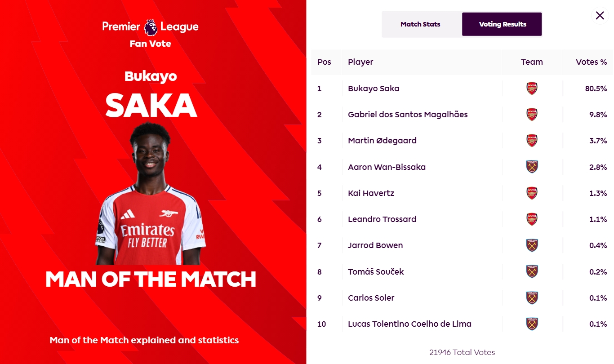Click the Bukayo Saka player photo
Image resolution: width=614 pixels, height=364 pixels.
pos(151,198)
